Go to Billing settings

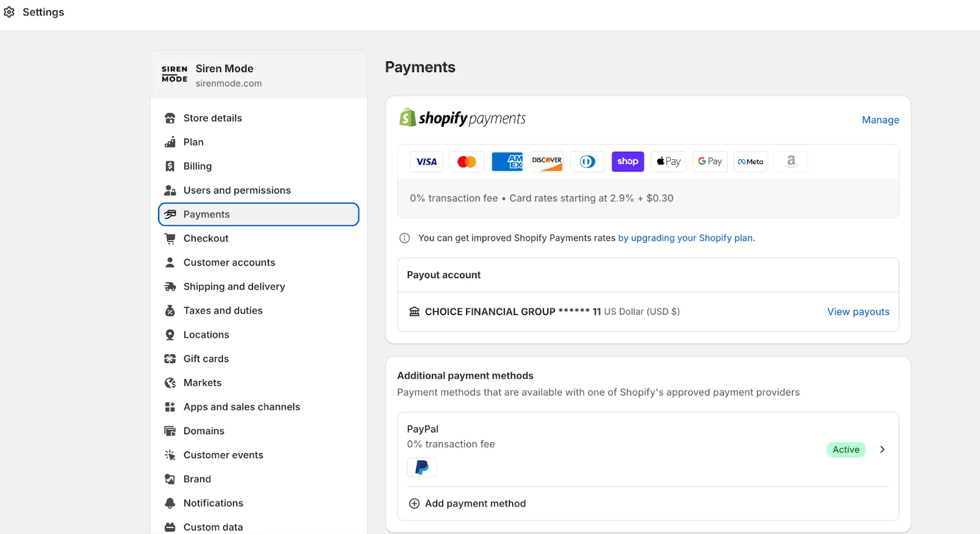(258, 166)
